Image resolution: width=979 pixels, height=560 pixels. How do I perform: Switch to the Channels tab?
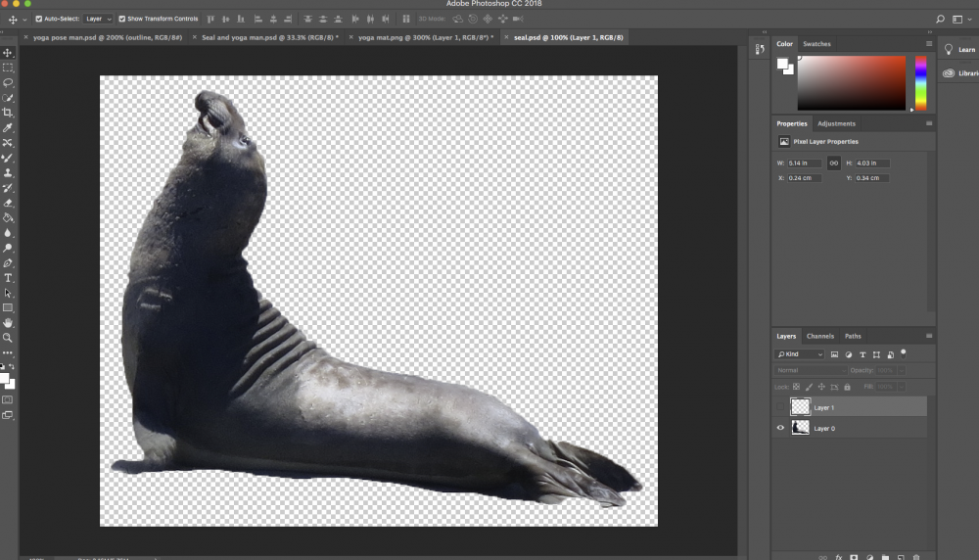click(x=820, y=336)
